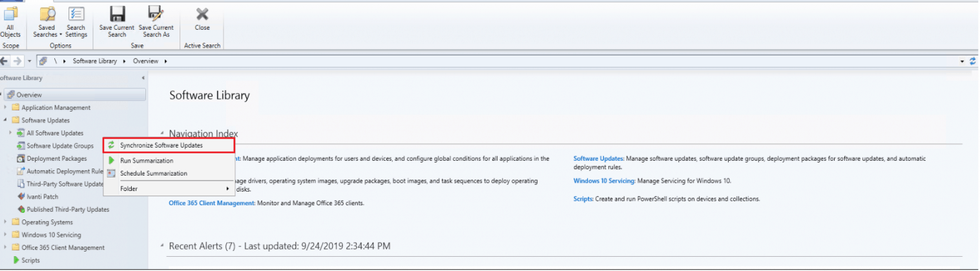Select Synchronize Software Updates from context menu

(161, 146)
